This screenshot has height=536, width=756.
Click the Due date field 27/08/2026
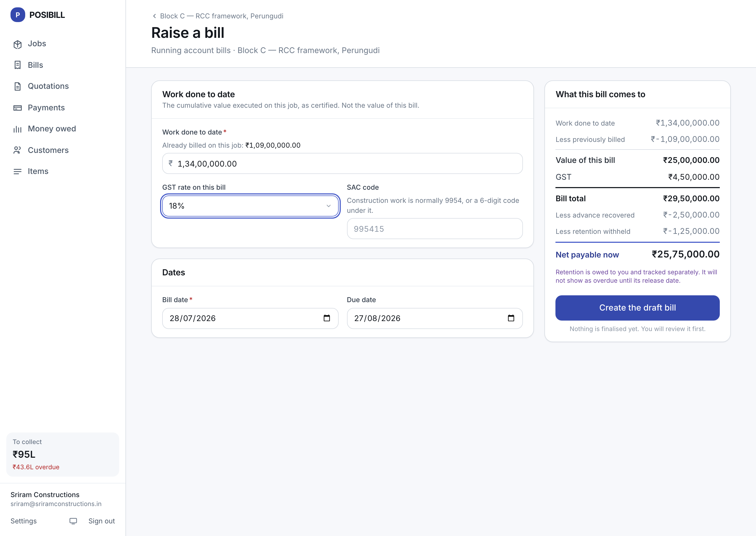434,318
